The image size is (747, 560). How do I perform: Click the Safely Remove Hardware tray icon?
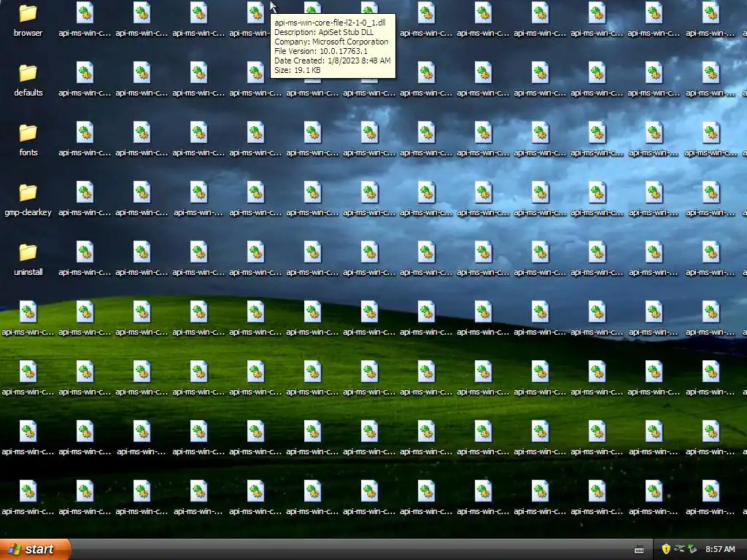[x=693, y=549]
